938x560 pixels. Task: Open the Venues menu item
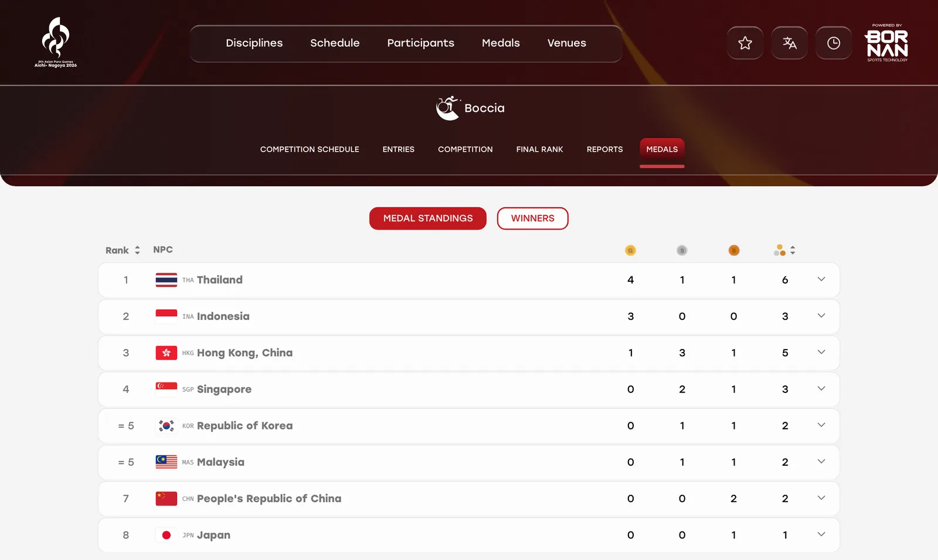pos(567,43)
